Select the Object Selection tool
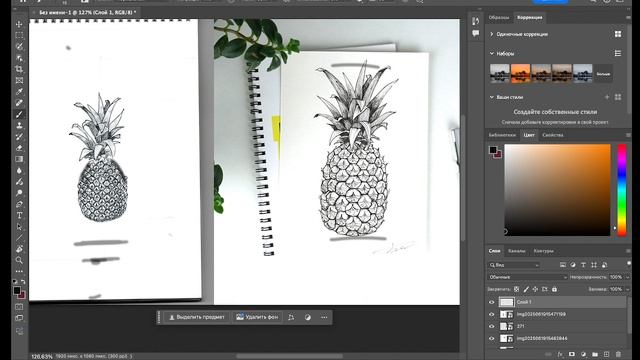640x360 pixels. click(19, 58)
